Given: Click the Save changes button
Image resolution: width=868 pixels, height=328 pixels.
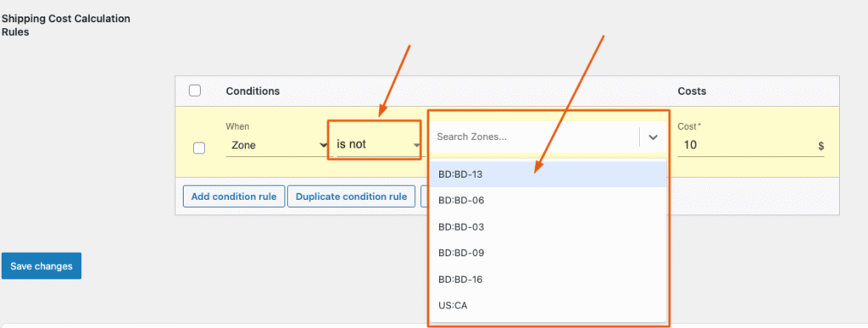Looking at the screenshot, I should click(42, 266).
